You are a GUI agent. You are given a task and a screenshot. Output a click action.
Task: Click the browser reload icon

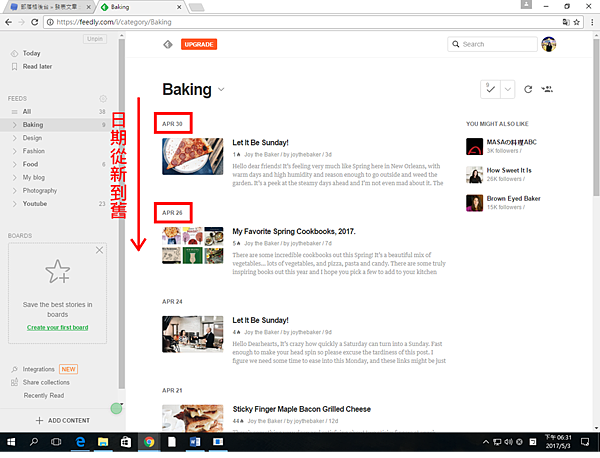tap(34, 22)
